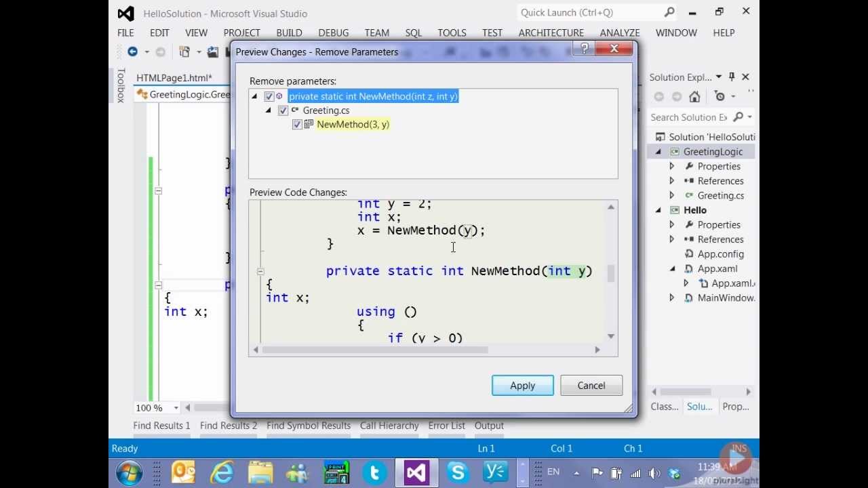
Task: Click the reference icon beside NewMethod(3, y)
Action: pyautogui.click(x=309, y=124)
